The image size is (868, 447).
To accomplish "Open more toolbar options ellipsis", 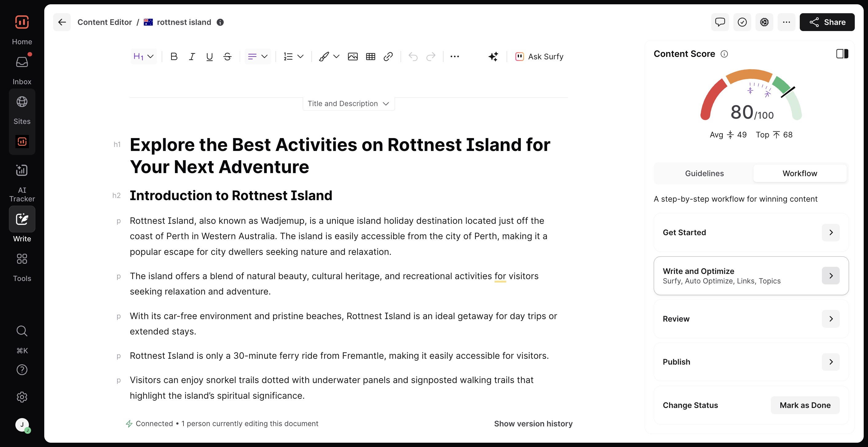I will click(455, 57).
